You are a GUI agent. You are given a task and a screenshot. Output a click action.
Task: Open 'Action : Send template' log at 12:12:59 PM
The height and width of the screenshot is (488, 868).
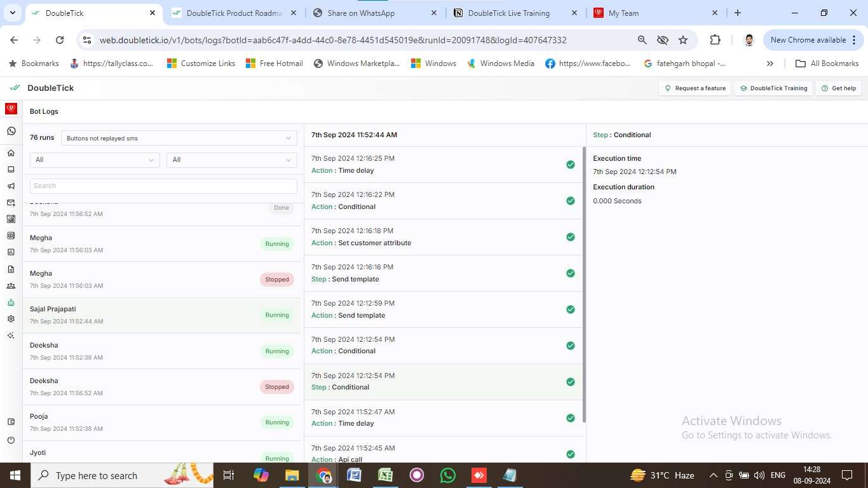(x=444, y=309)
